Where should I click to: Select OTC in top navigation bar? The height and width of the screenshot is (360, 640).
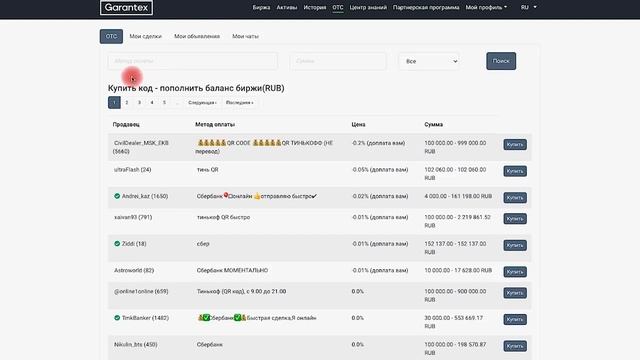coord(338,7)
